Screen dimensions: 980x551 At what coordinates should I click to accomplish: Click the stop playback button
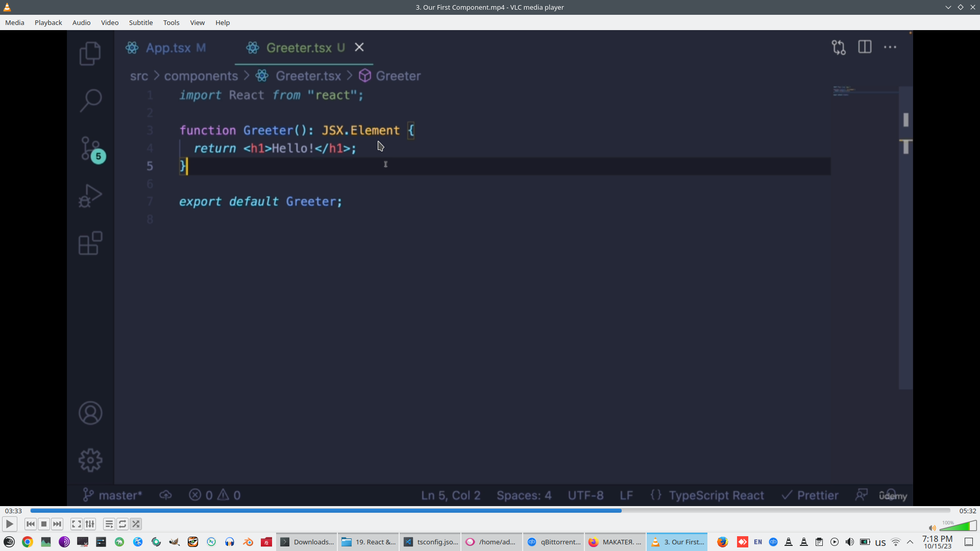pos(44,524)
